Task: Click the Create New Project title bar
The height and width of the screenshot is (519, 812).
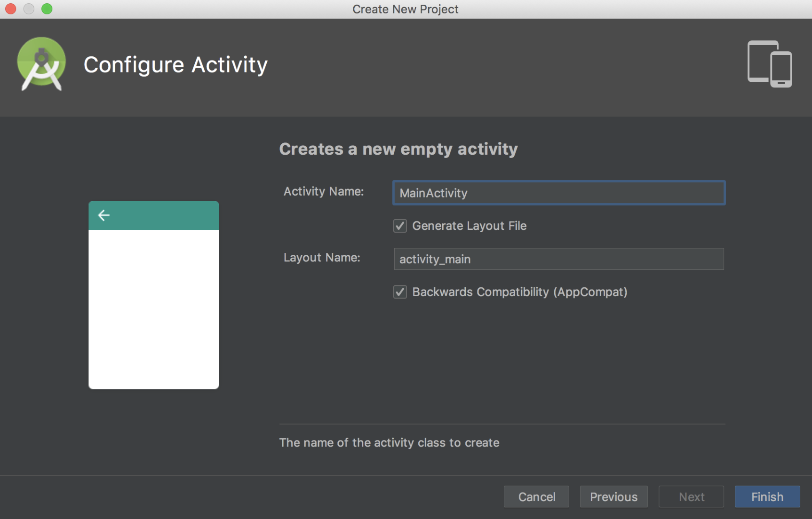Action: click(x=406, y=9)
